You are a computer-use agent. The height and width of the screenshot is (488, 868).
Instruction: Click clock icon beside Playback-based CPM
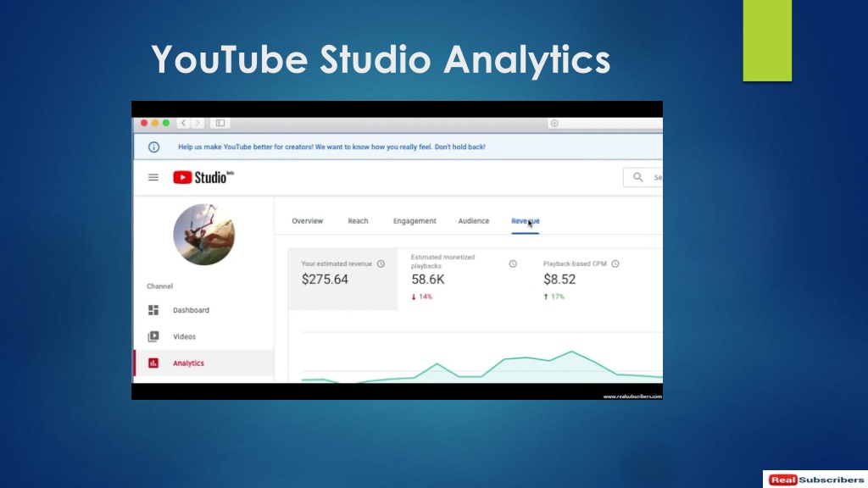(615, 264)
